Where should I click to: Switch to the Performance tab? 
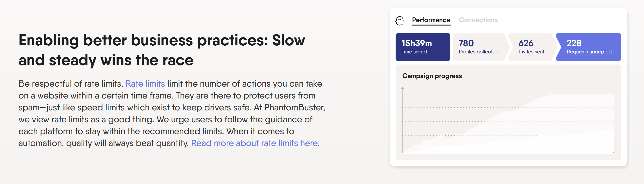point(431,20)
